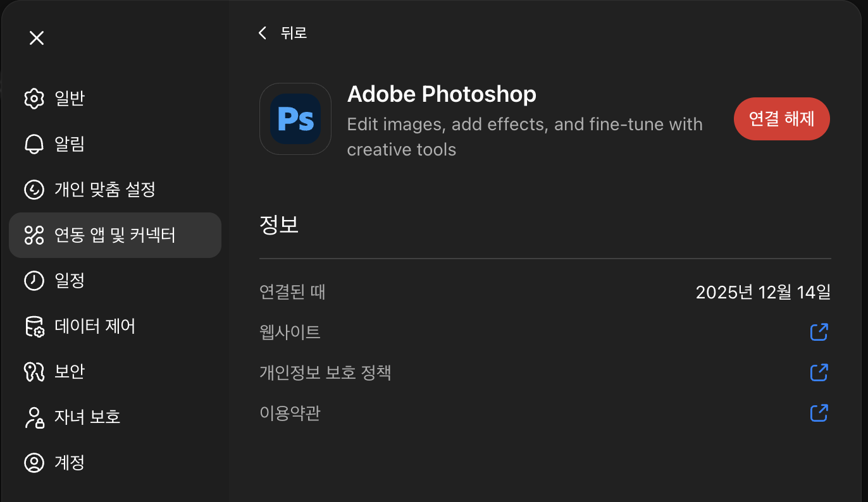Screen dimensions: 868x502
Task: Click the clock icon beside 일정
Action: [x=34, y=281]
